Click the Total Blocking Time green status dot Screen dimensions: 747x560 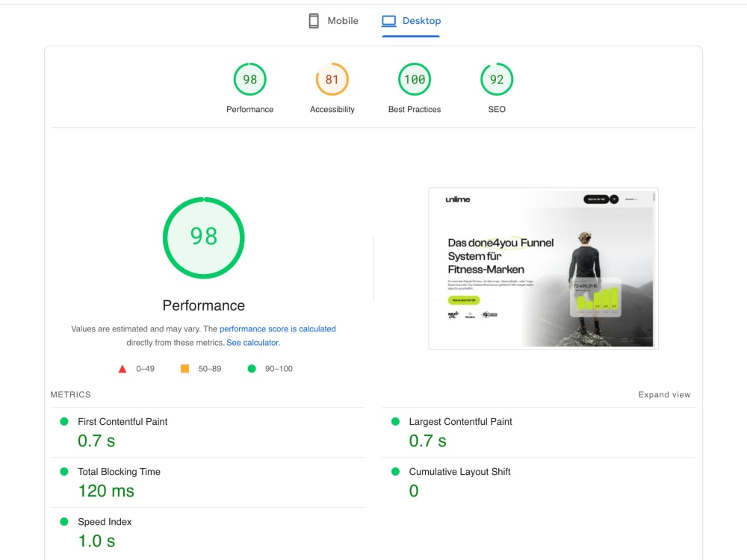coord(63,471)
